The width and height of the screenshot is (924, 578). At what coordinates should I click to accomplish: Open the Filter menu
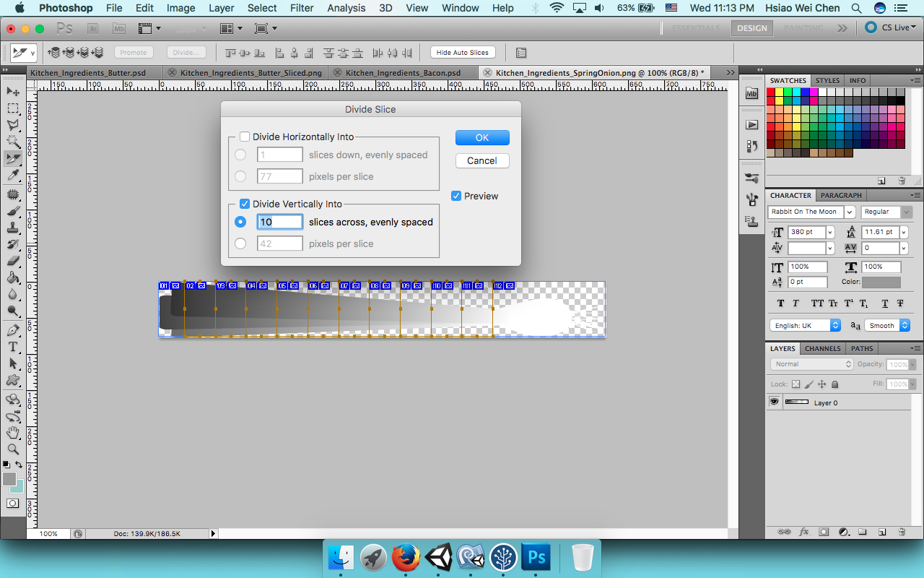coord(302,8)
